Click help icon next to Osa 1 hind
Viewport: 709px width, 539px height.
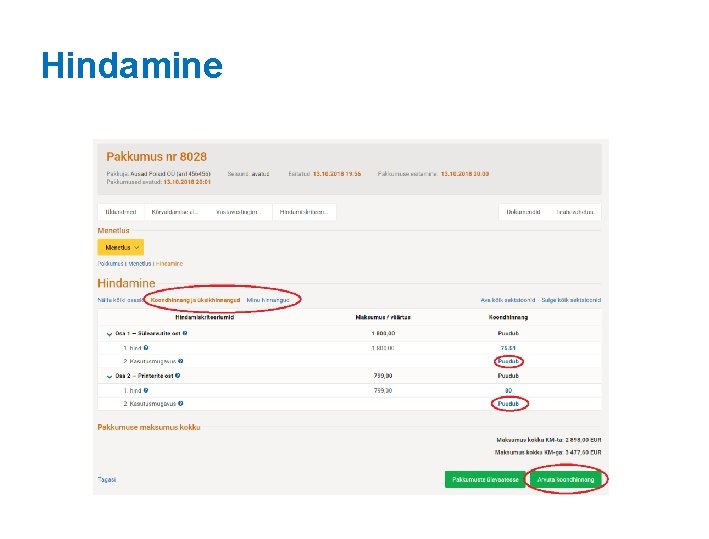146,348
